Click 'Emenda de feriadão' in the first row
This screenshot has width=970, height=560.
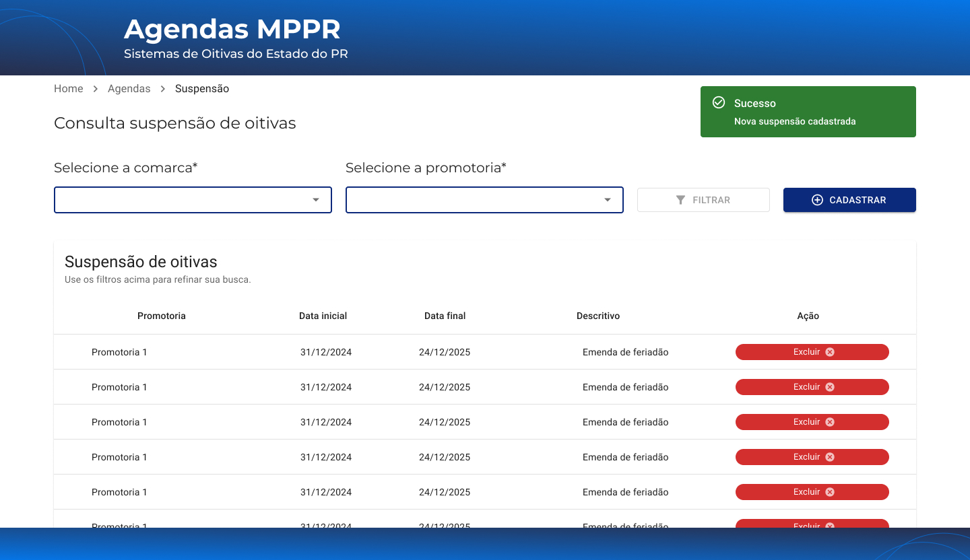(626, 352)
